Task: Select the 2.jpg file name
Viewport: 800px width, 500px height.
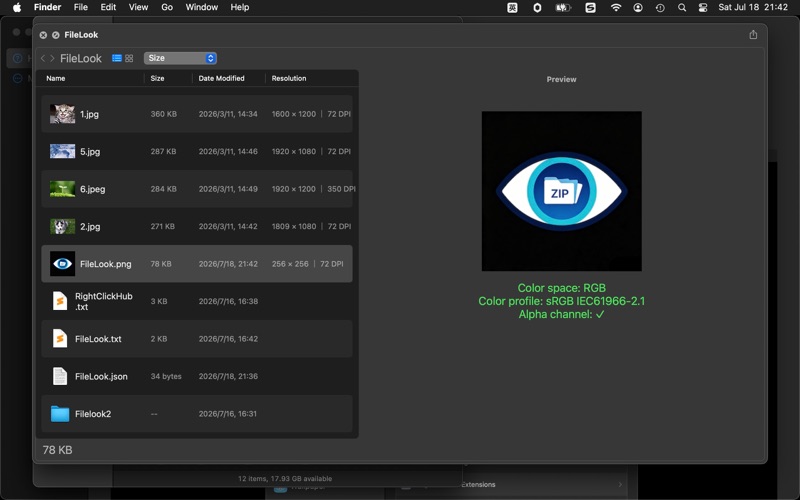Action: [90, 227]
